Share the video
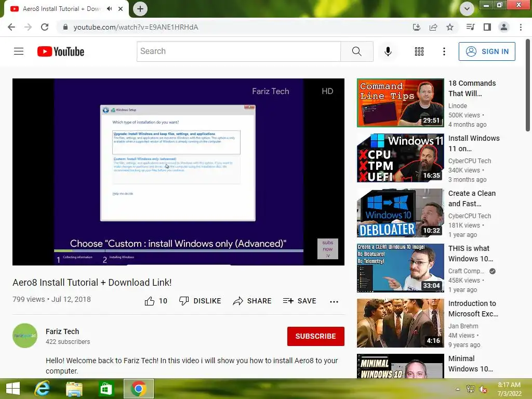Viewport: 532px width, 399px height. 252,301
